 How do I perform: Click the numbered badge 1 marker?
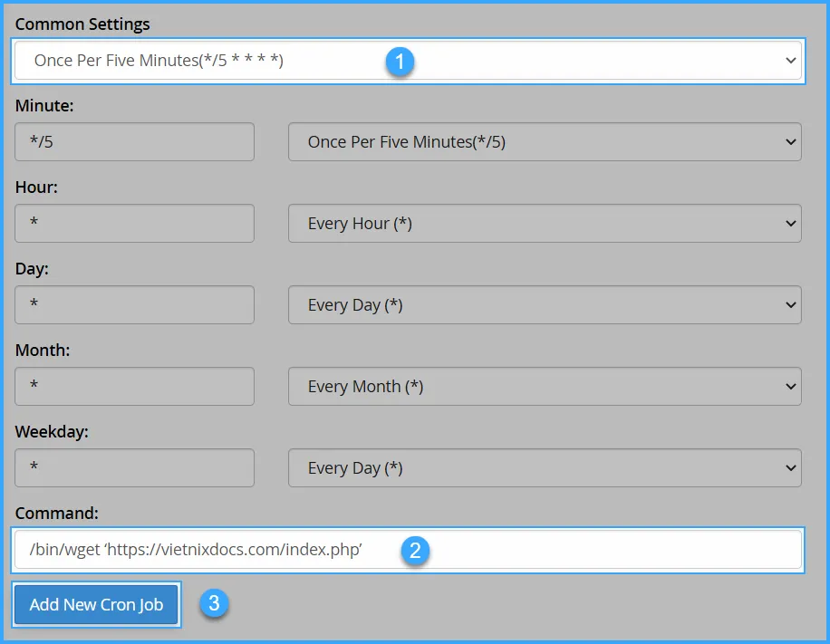[x=400, y=62]
